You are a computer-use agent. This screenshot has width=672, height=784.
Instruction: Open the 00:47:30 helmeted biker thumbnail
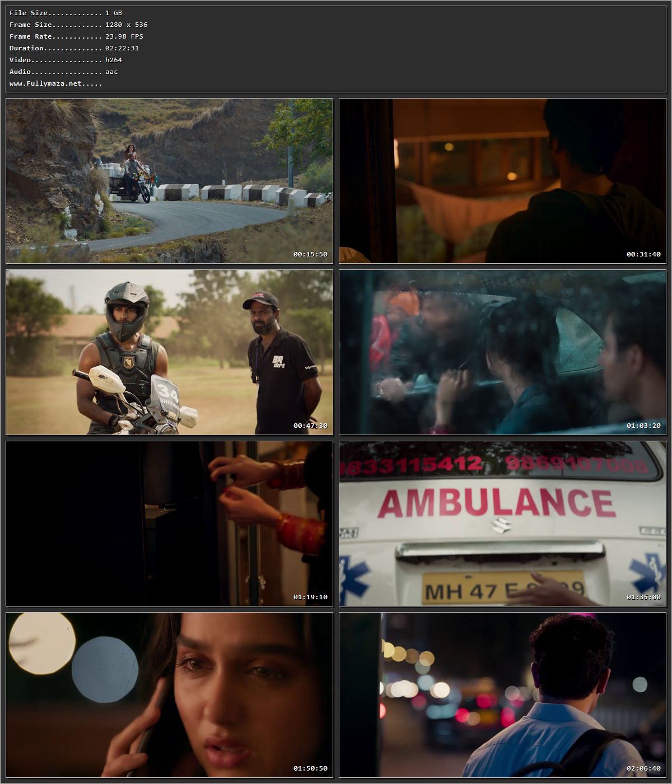[169, 352]
